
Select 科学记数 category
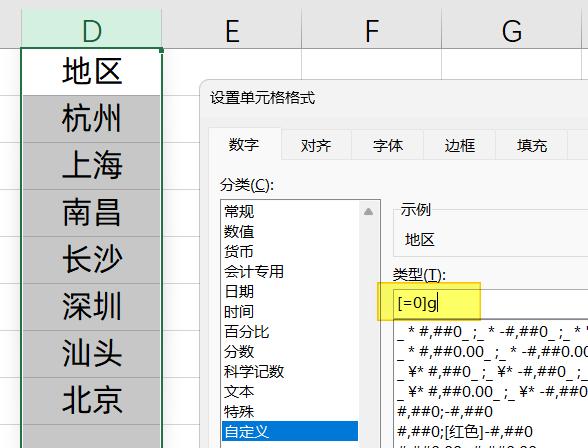pyautogui.click(x=290, y=372)
